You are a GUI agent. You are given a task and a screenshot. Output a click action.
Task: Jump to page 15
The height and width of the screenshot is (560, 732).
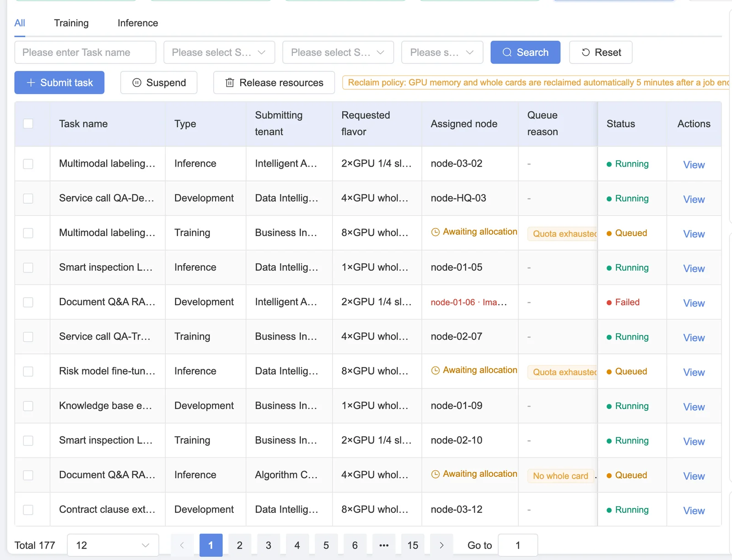pyautogui.click(x=413, y=545)
